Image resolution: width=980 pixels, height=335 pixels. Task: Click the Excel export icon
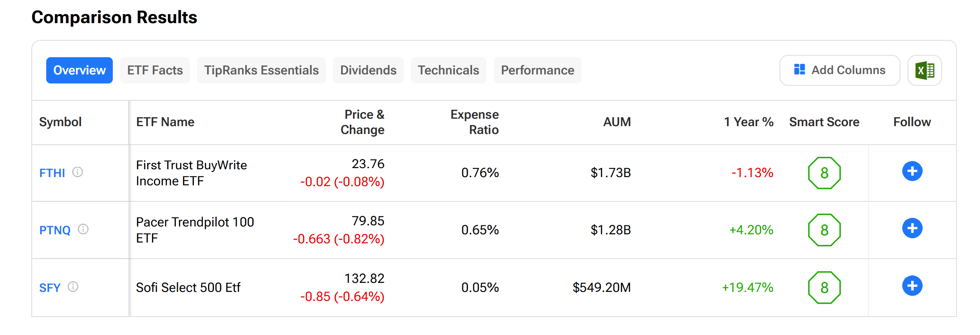point(924,71)
